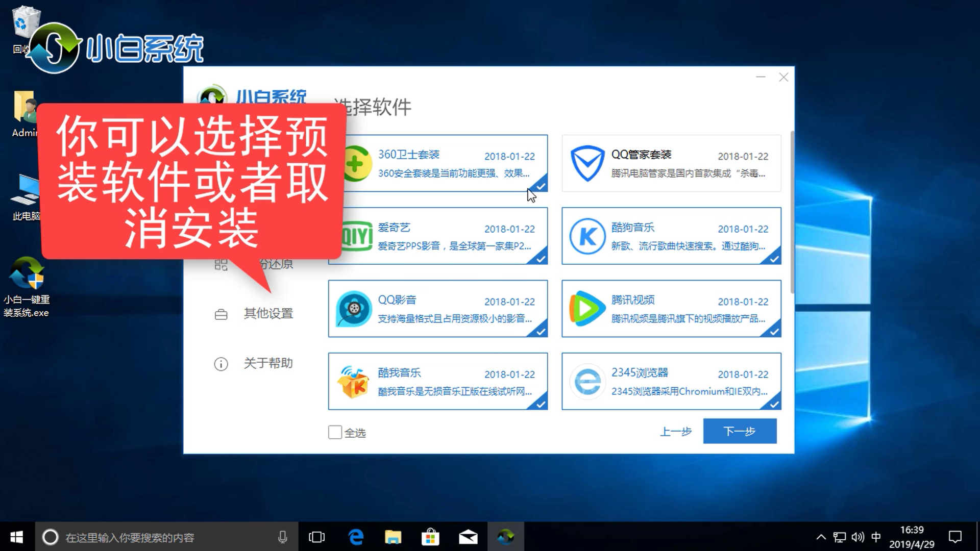The image size is (980, 551).
Task: Click the QQ影音 title text
Action: [x=397, y=300]
